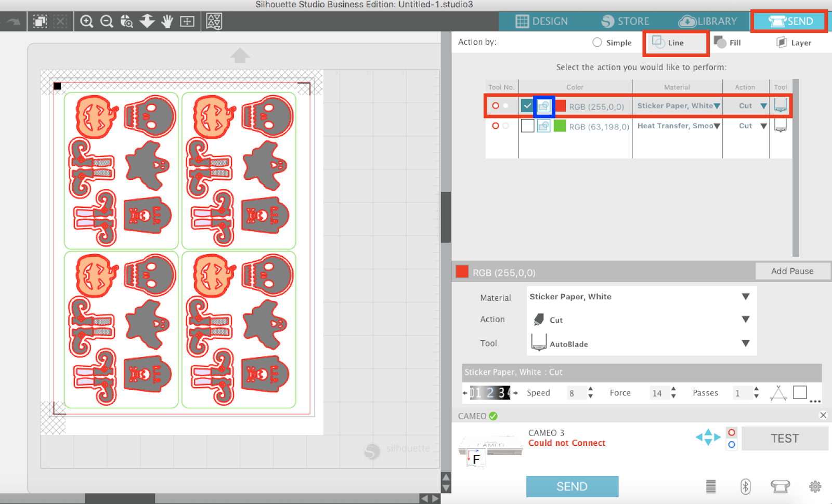The image size is (832, 504).
Task: Open the LIBRARY tab
Action: [x=708, y=21]
